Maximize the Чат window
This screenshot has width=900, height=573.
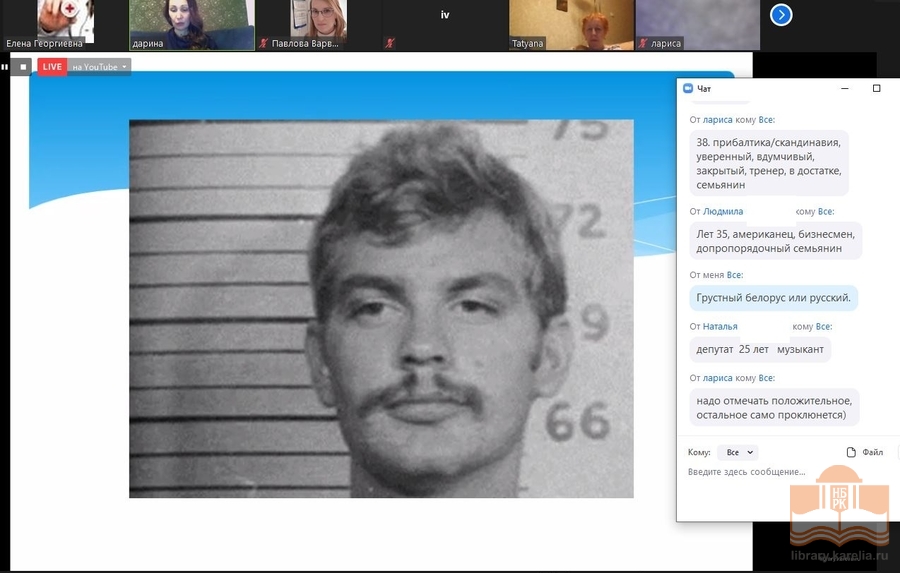pyautogui.click(x=876, y=88)
